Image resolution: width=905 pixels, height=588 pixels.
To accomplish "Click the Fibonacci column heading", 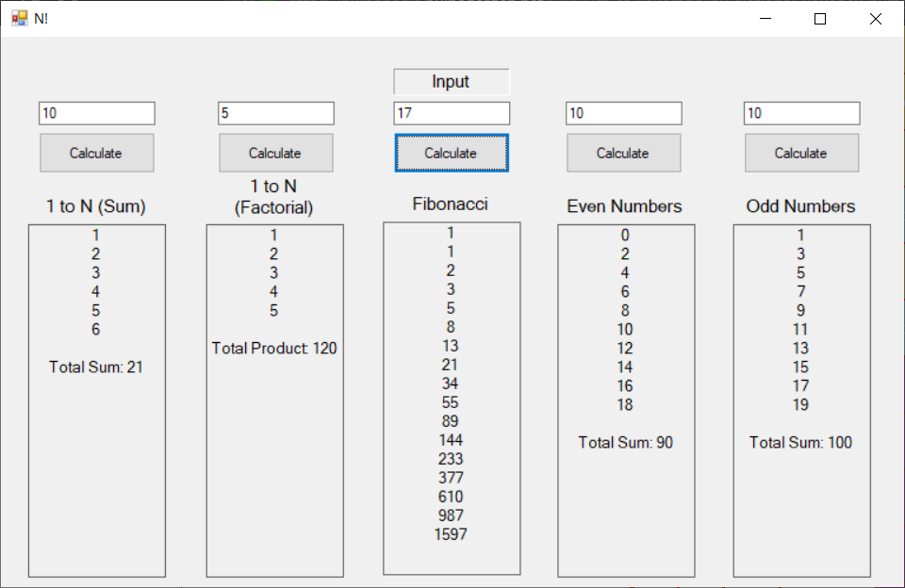I will click(x=451, y=204).
